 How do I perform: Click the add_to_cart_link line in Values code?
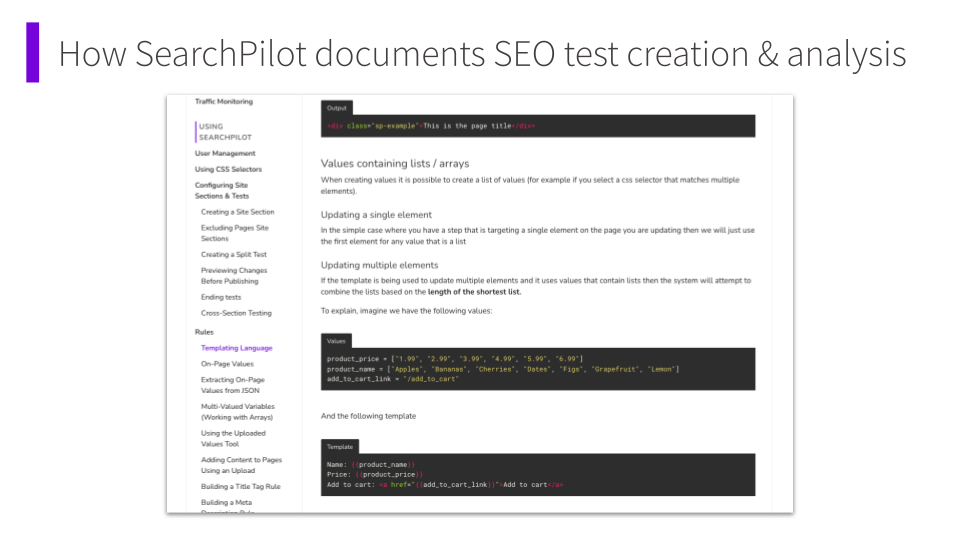pyautogui.click(x=392, y=379)
